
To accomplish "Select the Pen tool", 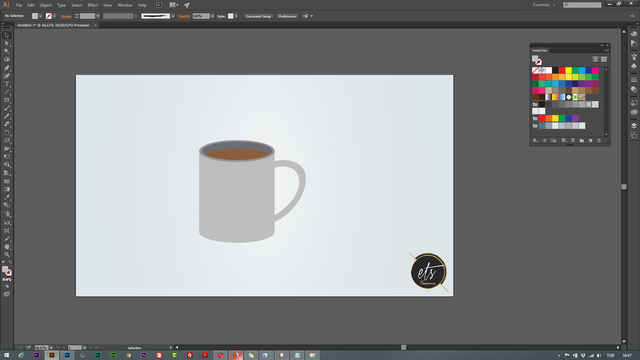I will [x=7, y=68].
